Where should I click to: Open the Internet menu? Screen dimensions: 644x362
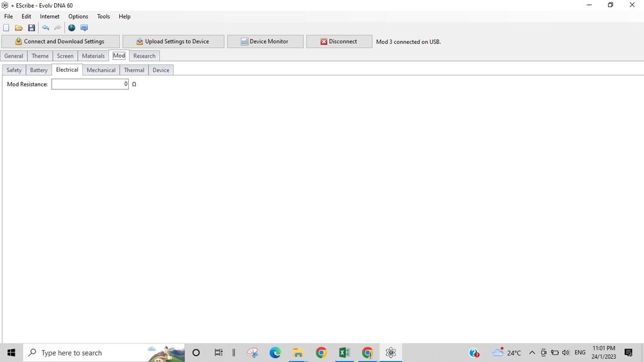click(x=50, y=16)
